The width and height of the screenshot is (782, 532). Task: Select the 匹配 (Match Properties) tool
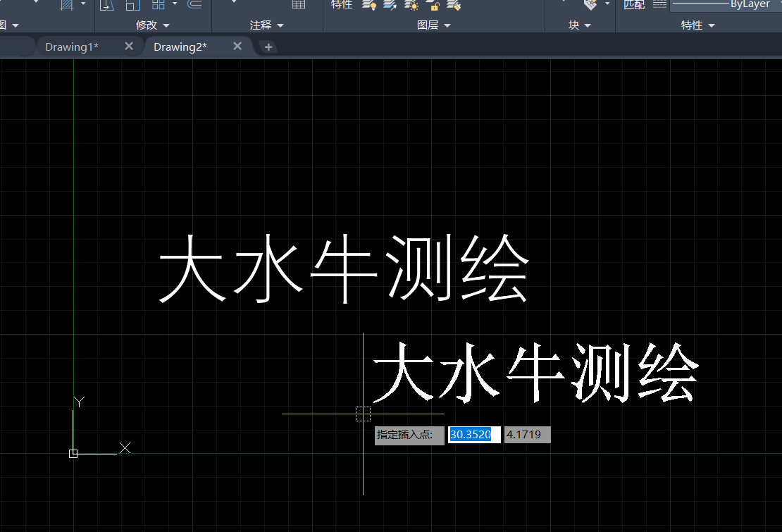(633, 5)
